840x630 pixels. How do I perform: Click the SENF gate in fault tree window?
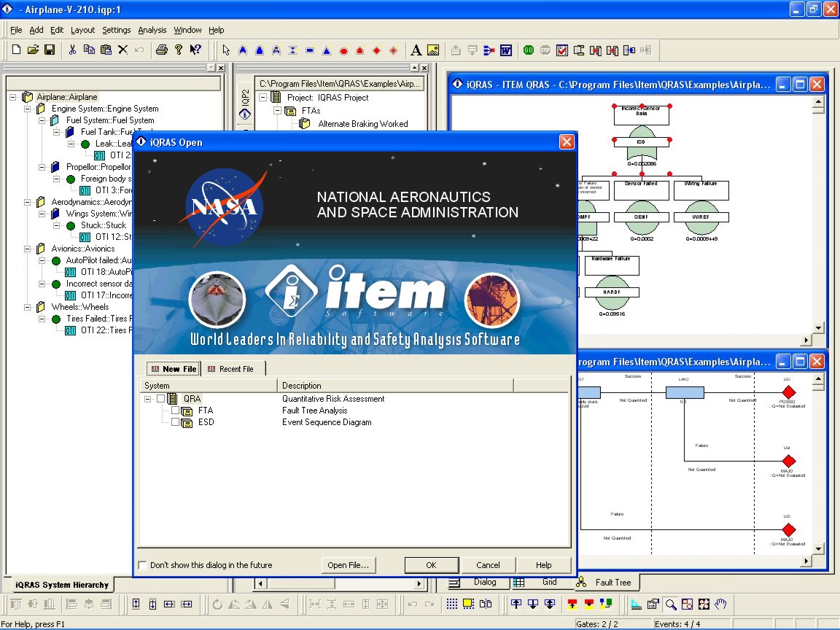pos(641,217)
